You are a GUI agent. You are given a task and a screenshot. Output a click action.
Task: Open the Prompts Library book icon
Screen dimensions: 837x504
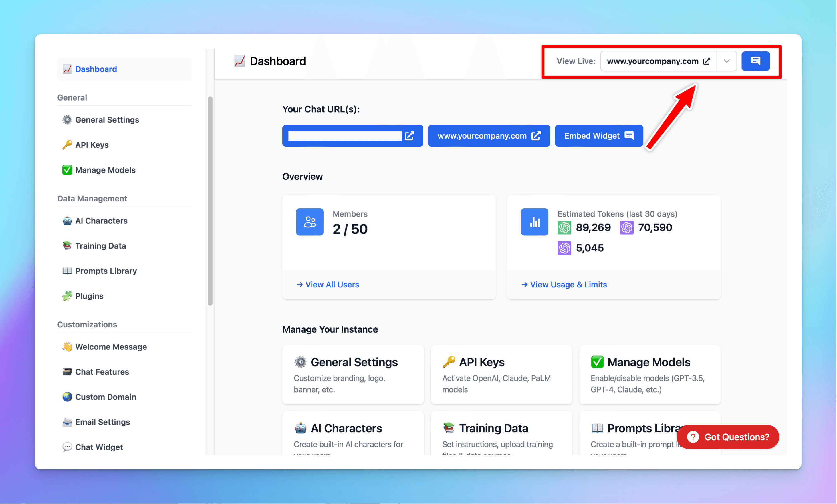tap(67, 271)
